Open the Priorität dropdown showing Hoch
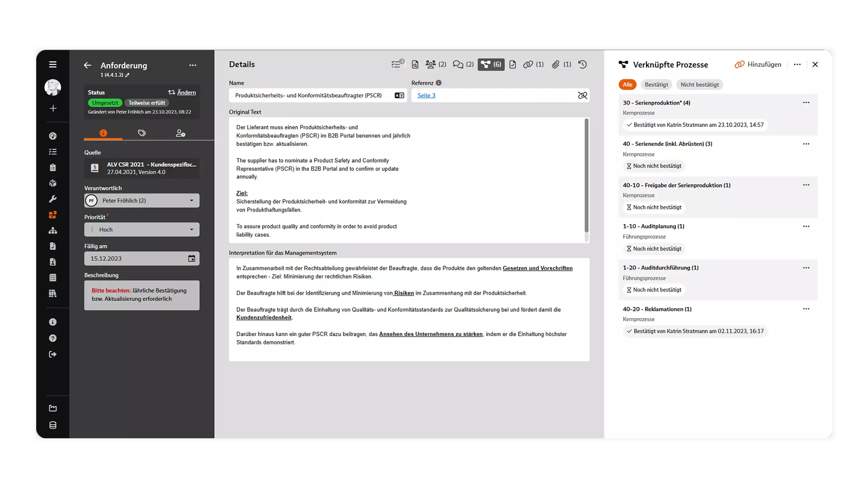Image resolution: width=868 pixels, height=488 pixels. pos(192,230)
